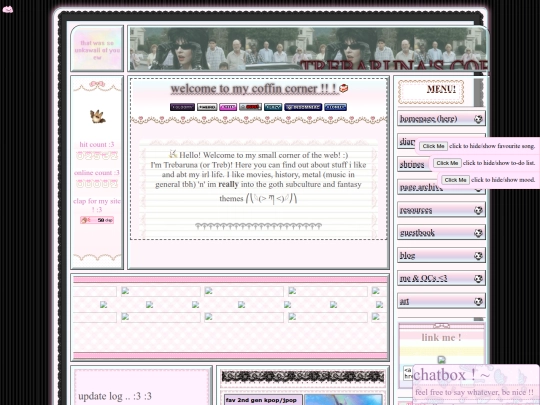Open the chatbox ! ~ panel header
This screenshot has height=405, width=540.
(451, 375)
